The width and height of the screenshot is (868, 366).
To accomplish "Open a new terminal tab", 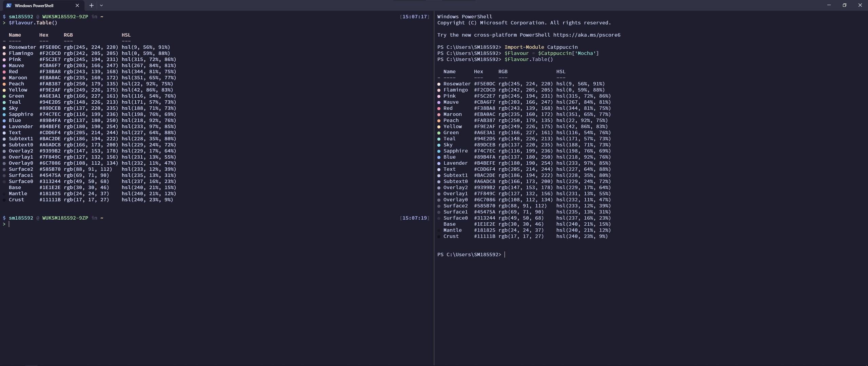I will pos(91,5).
